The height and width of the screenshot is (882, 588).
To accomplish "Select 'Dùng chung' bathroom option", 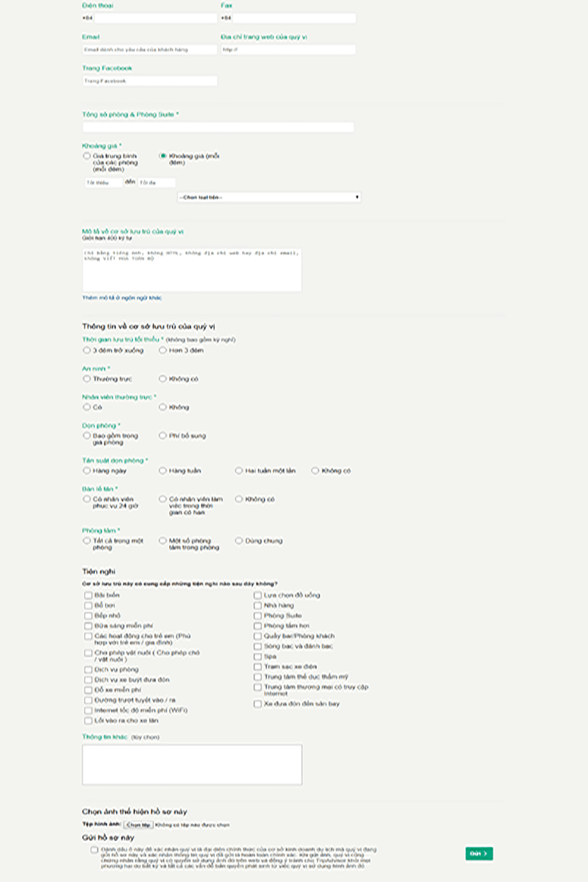I will pos(239,541).
